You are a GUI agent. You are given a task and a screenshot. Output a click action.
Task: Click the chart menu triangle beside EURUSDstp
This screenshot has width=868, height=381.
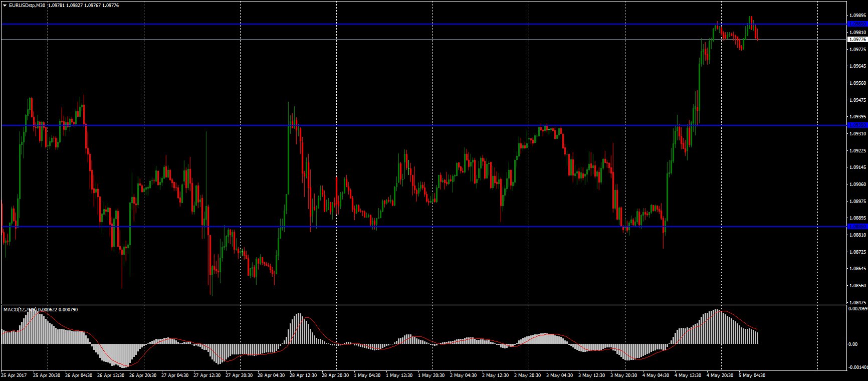point(5,6)
